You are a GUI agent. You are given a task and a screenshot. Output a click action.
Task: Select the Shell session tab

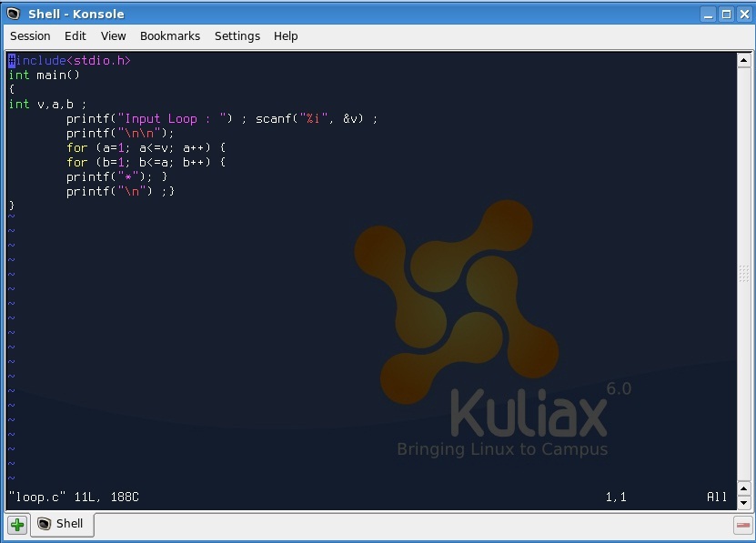62,524
